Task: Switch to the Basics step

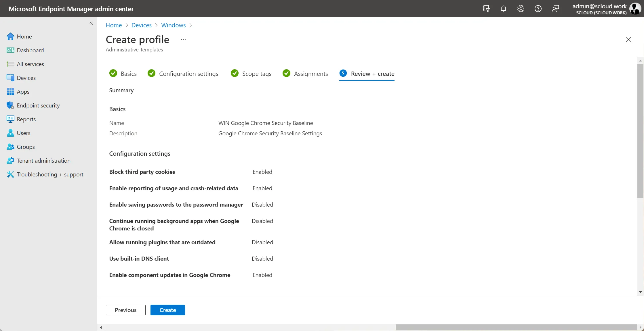Action: point(123,74)
